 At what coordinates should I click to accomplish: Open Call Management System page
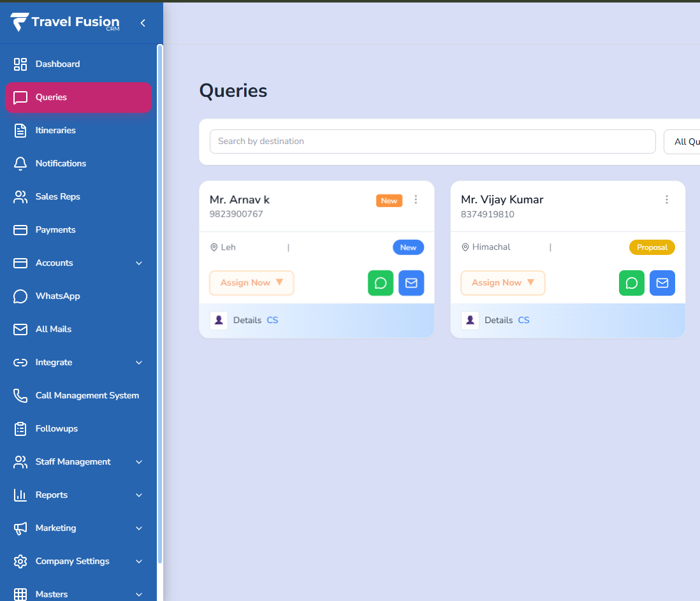point(87,395)
